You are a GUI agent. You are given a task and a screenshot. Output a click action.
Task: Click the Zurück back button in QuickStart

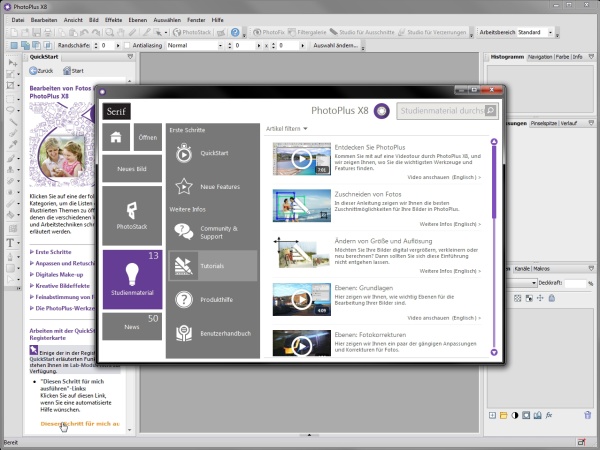[x=41, y=71]
